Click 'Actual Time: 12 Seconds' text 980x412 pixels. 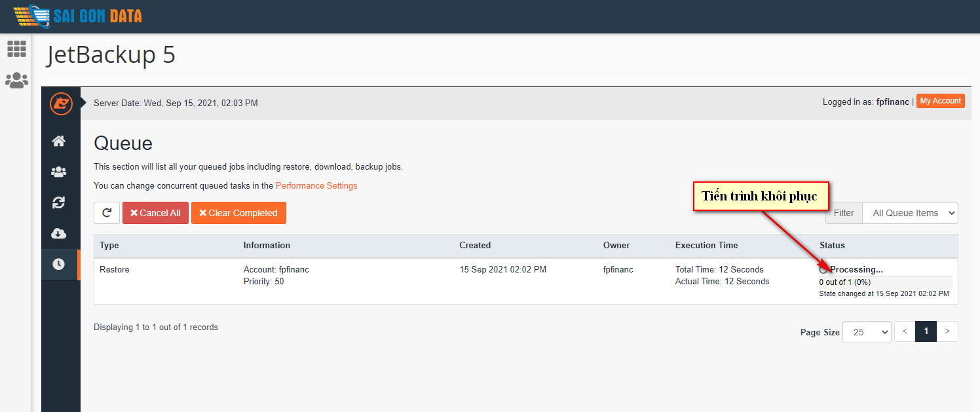point(722,281)
